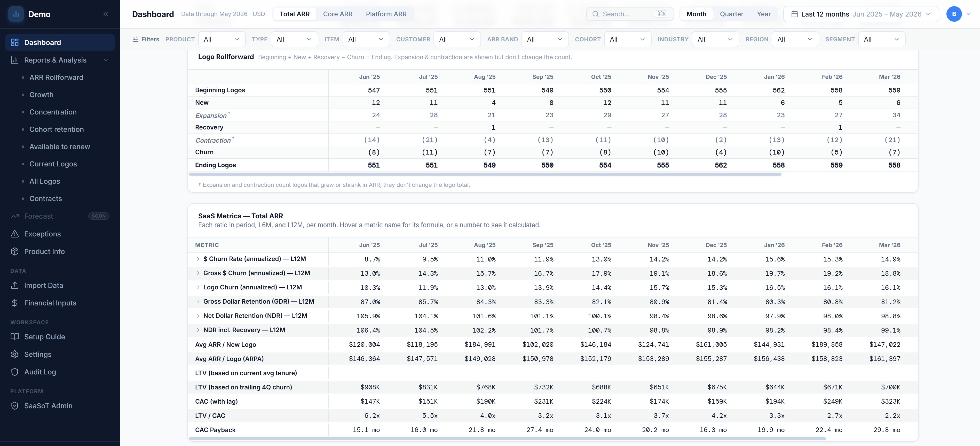Click the Filters sliders icon

click(135, 39)
